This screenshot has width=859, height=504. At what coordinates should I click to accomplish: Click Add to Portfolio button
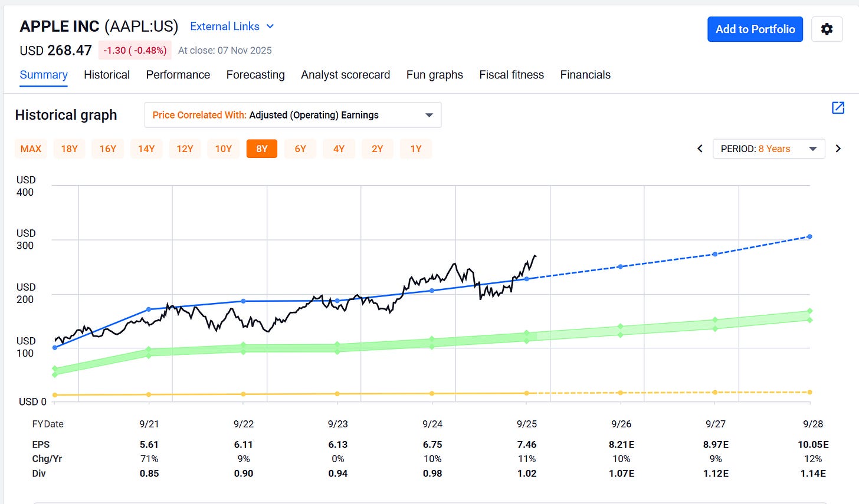[x=755, y=29]
